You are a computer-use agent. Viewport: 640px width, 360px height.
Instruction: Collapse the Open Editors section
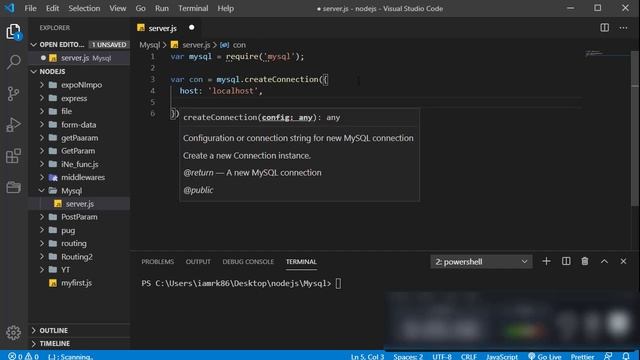(x=34, y=44)
